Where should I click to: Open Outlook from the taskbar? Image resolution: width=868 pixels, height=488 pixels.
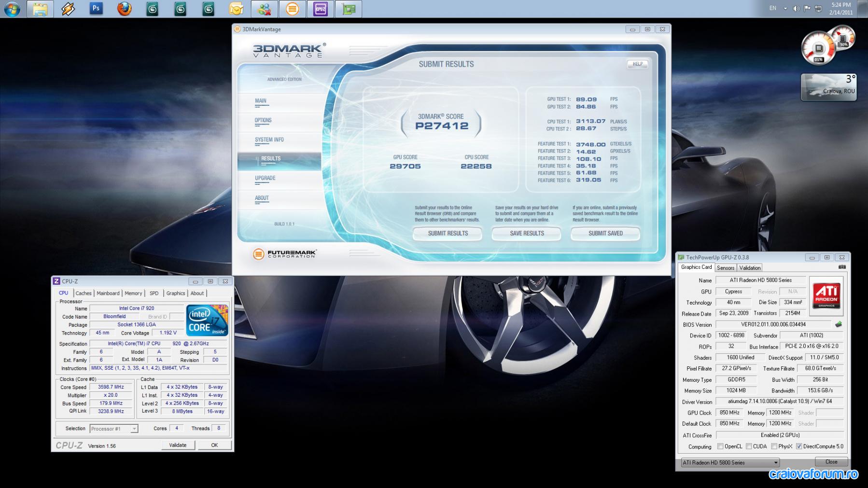(x=236, y=9)
